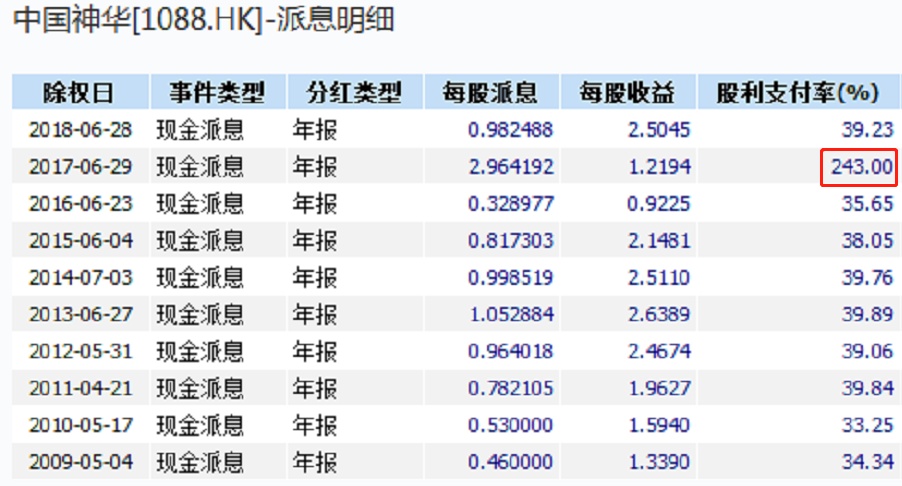Click dividend value 0.460000
This screenshot has height=486, width=902.
coord(511,461)
